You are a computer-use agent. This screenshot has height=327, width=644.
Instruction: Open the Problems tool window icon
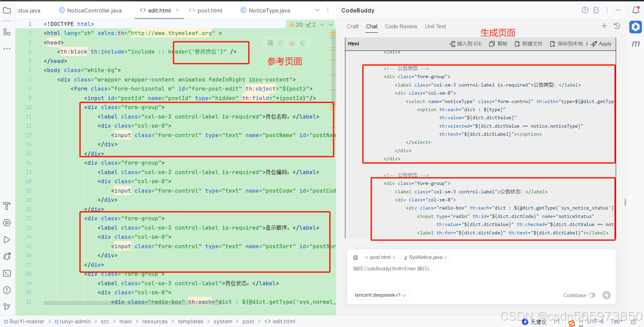click(x=7, y=290)
